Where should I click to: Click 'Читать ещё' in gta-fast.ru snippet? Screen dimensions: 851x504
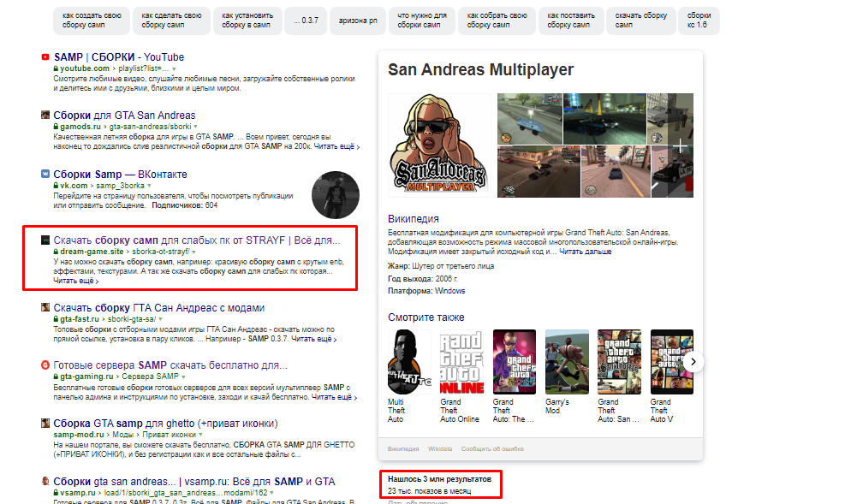[x=313, y=339]
